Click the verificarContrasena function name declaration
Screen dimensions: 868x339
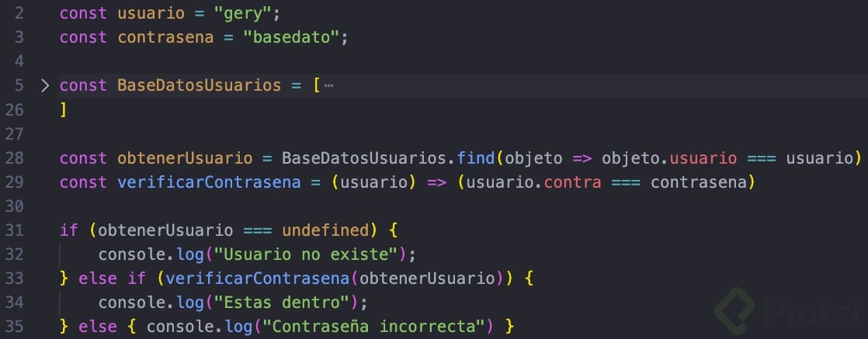coord(209,182)
